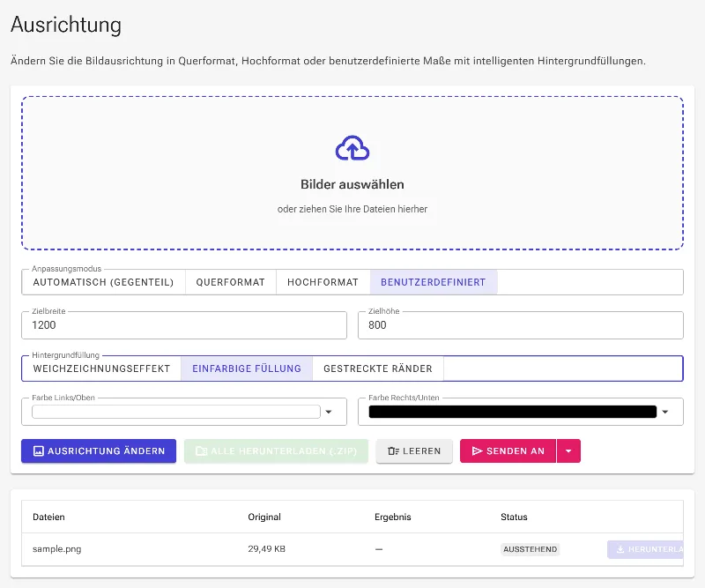Click the paper plane icon in Senden an

(477, 450)
